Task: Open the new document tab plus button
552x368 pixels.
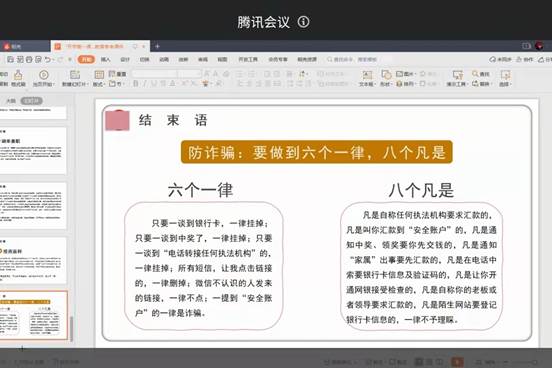Action: click(x=157, y=46)
